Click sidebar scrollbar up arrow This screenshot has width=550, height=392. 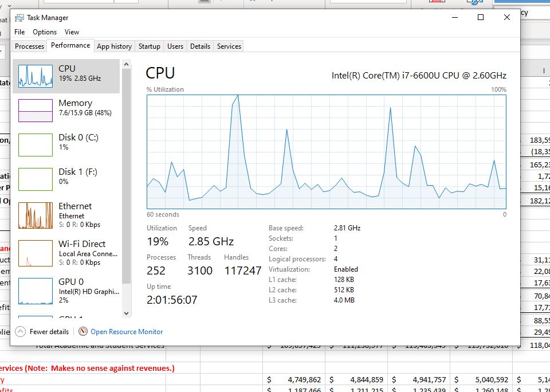pos(126,64)
